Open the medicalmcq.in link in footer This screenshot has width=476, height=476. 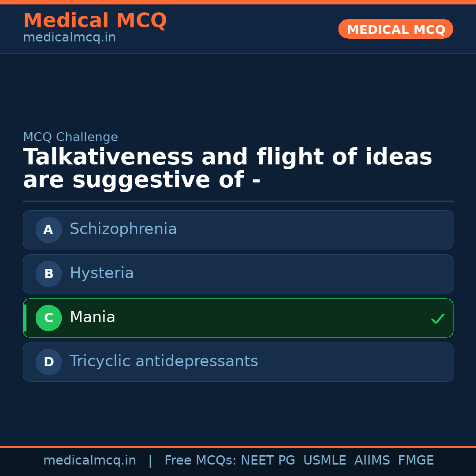pos(89,461)
